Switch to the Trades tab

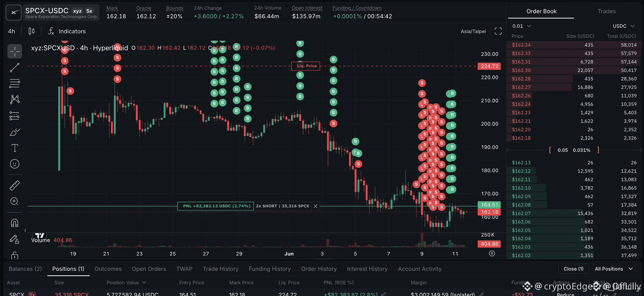(606, 11)
